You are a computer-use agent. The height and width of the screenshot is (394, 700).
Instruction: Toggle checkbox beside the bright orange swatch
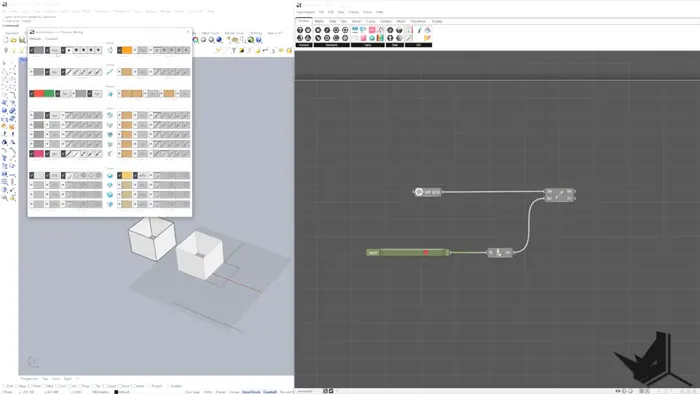tap(120, 50)
